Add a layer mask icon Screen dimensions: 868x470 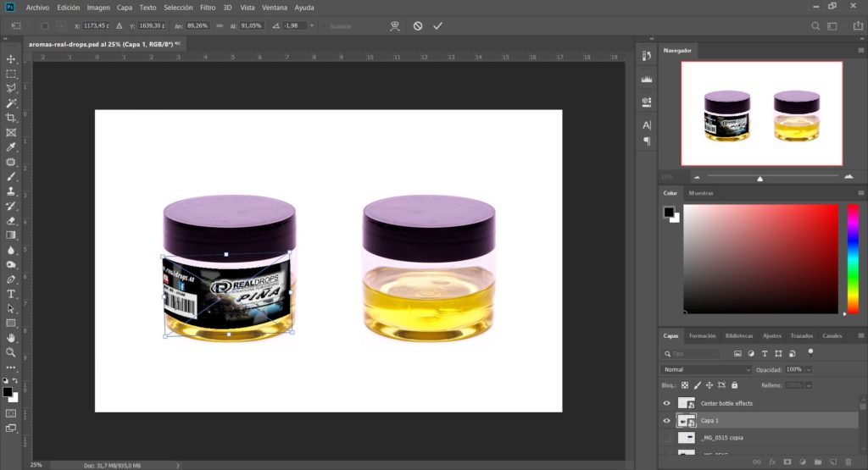pos(787,462)
